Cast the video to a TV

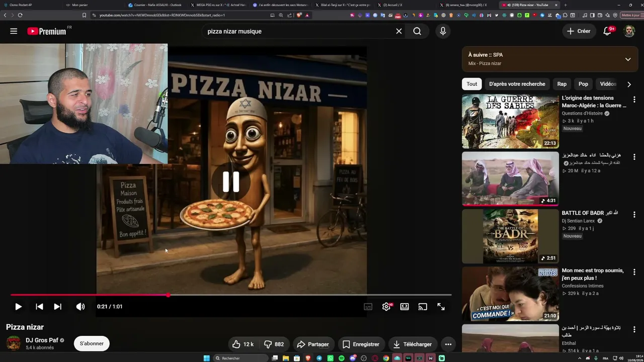click(423, 307)
